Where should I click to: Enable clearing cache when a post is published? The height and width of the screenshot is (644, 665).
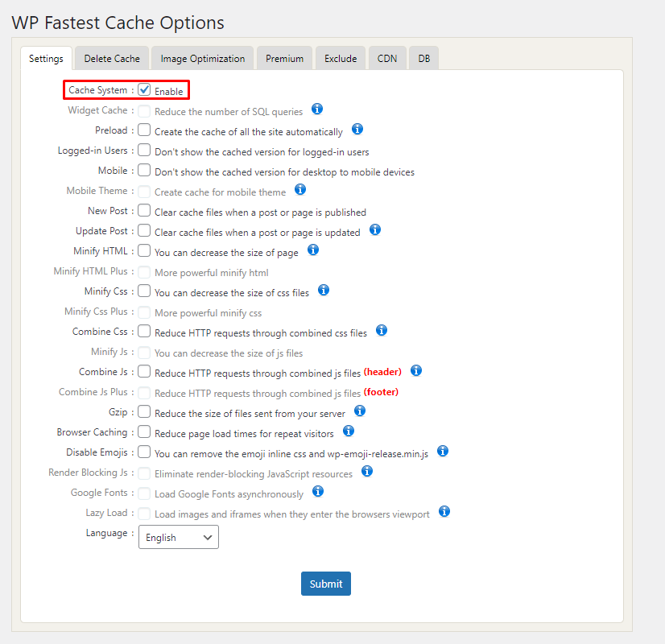click(142, 210)
